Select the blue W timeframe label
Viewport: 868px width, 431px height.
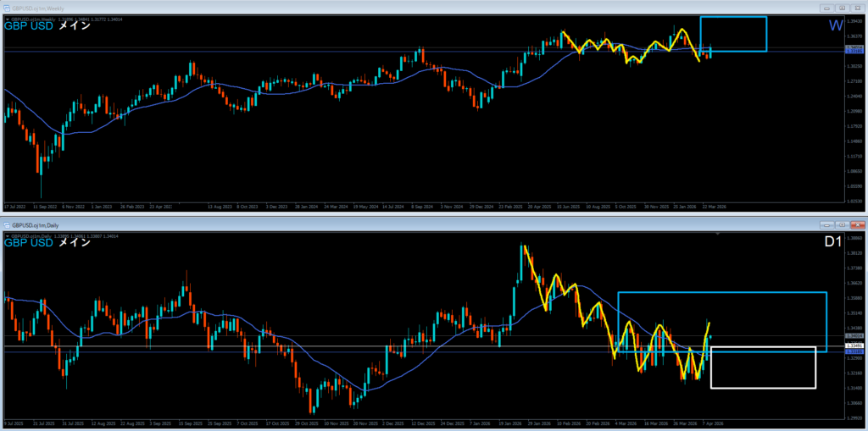[835, 25]
